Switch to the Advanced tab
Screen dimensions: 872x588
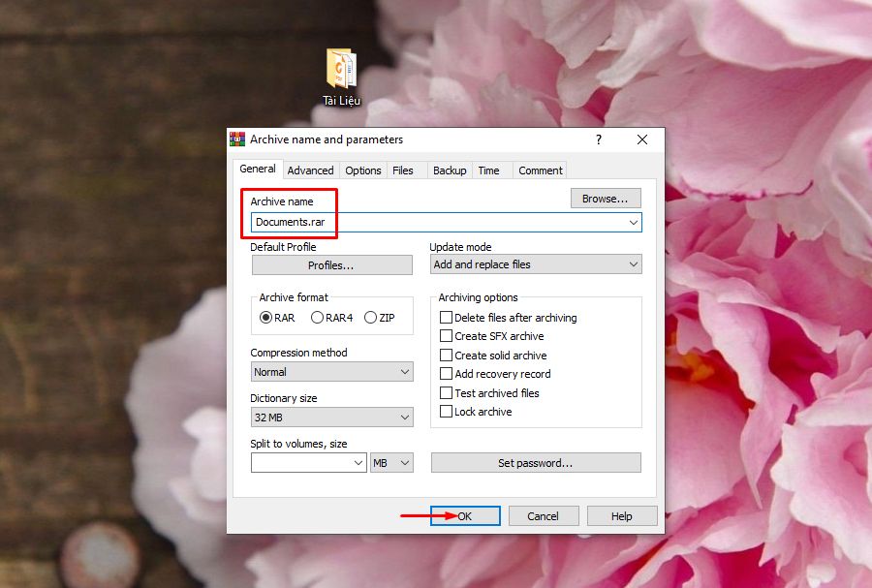click(310, 170)
